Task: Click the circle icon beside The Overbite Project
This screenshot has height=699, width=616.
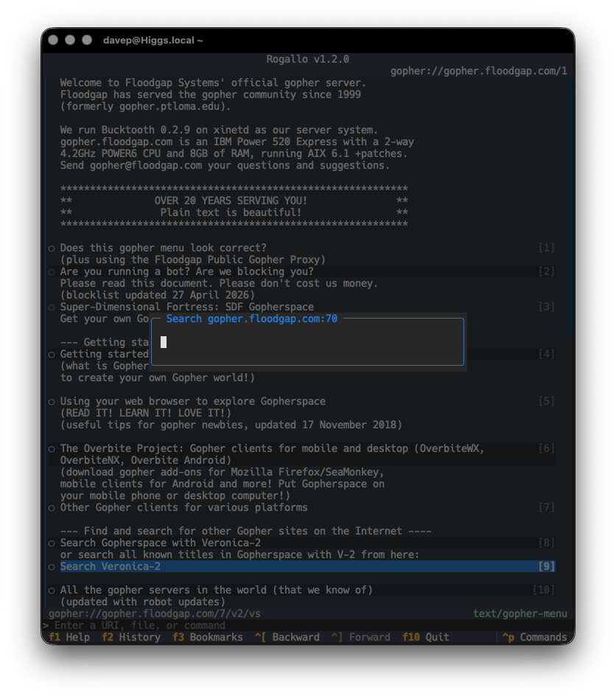Action: point(52,449)
